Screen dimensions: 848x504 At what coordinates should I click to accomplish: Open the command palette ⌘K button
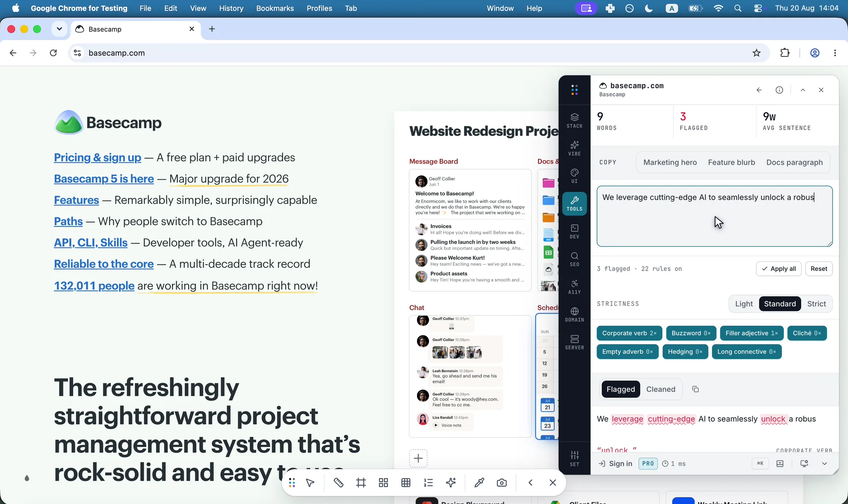(760, 463)
